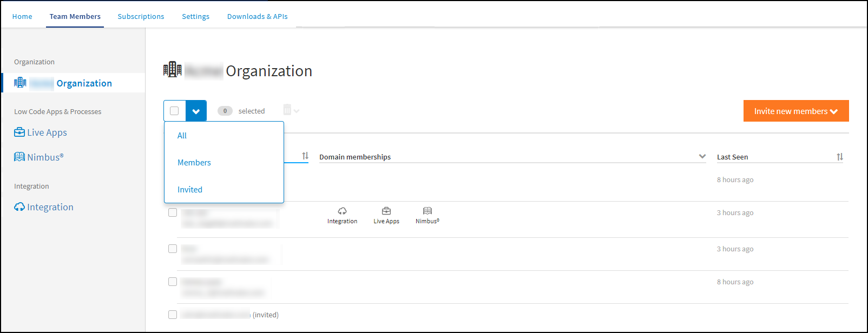Select All in the selection menu
Image resolution: width=868 pixels, height=333 pixels.
coord(182,136)
